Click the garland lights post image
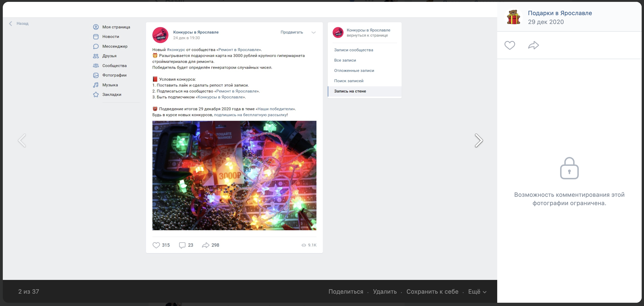Image resolution: width=644 pixels, height=306 pixels. point(234,175)
